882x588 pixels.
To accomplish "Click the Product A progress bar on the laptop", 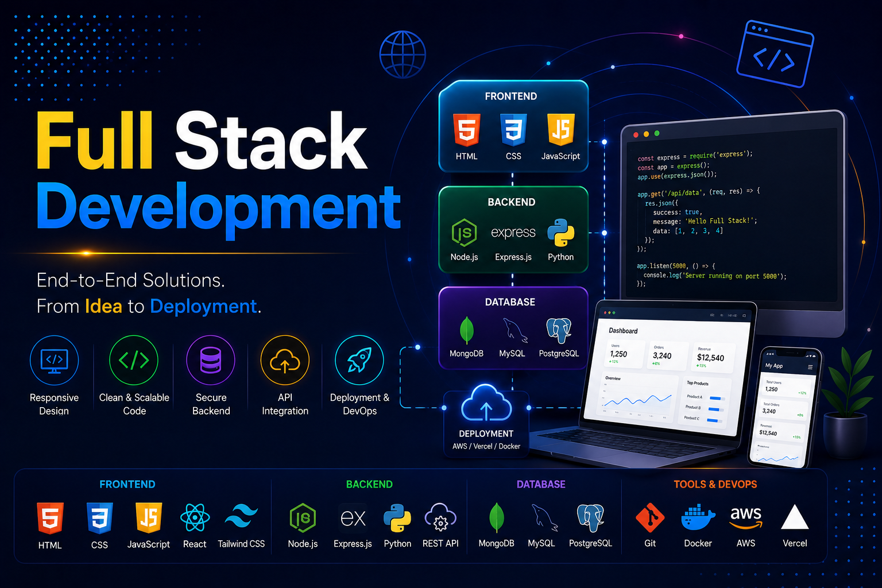I will [x=717, y=398].
